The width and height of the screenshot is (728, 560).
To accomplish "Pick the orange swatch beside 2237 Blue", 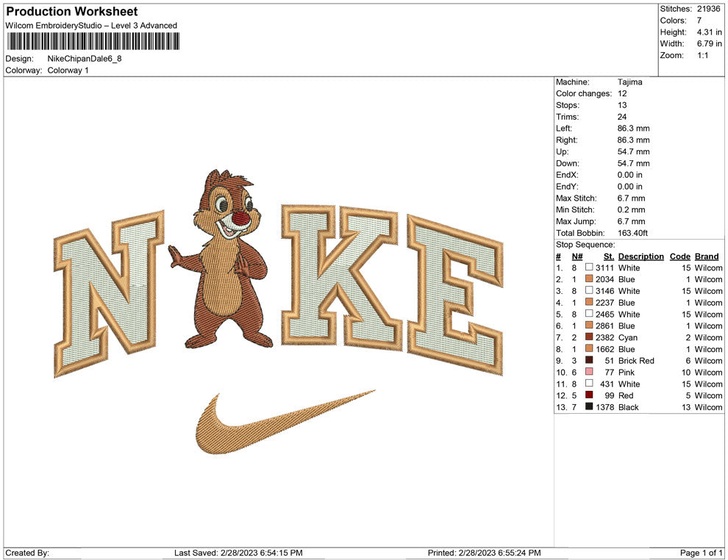I will [x=589, y=302].
